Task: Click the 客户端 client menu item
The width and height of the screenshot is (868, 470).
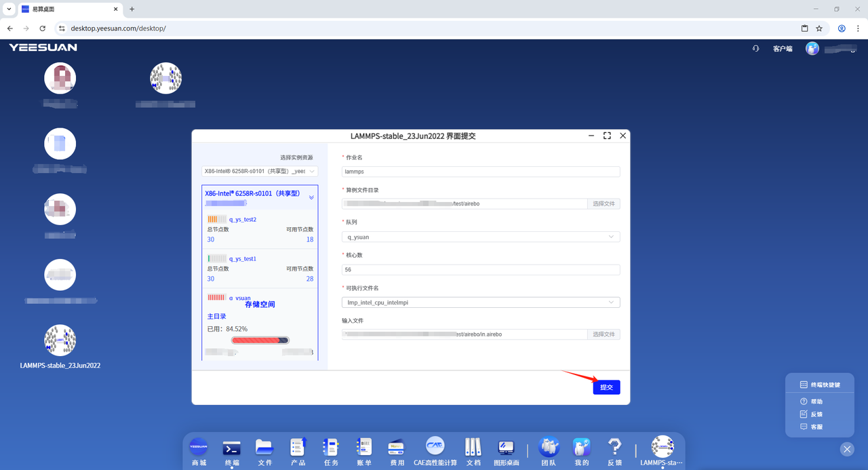Action: [782, 49]
